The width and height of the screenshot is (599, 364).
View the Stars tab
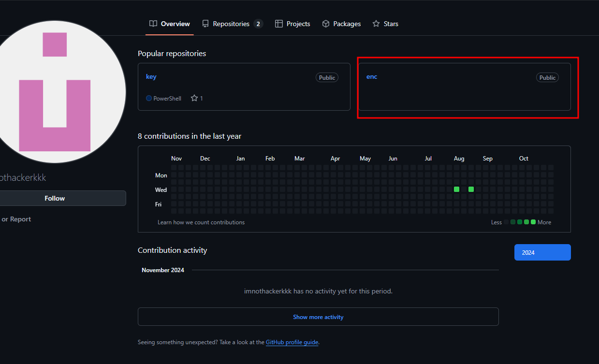pos(385,24)
